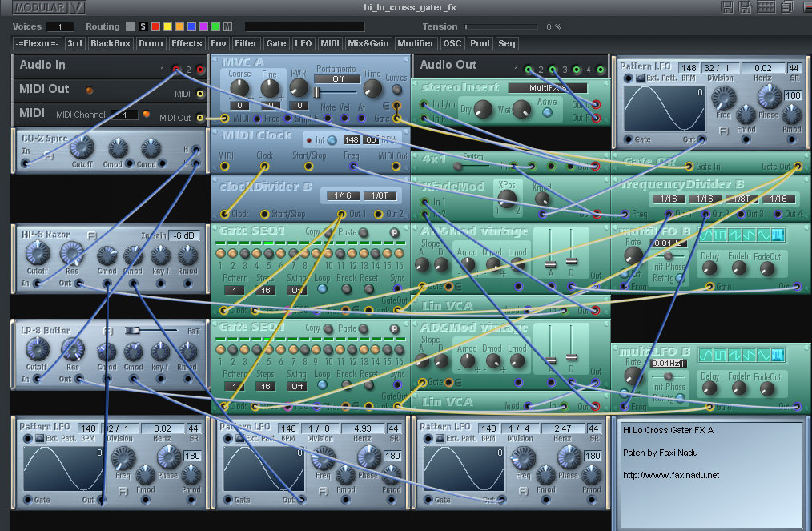Open the Portamento Off dropdown on MVC A
The height and width of the screenshot is (531, 812).
pos(337,78)
